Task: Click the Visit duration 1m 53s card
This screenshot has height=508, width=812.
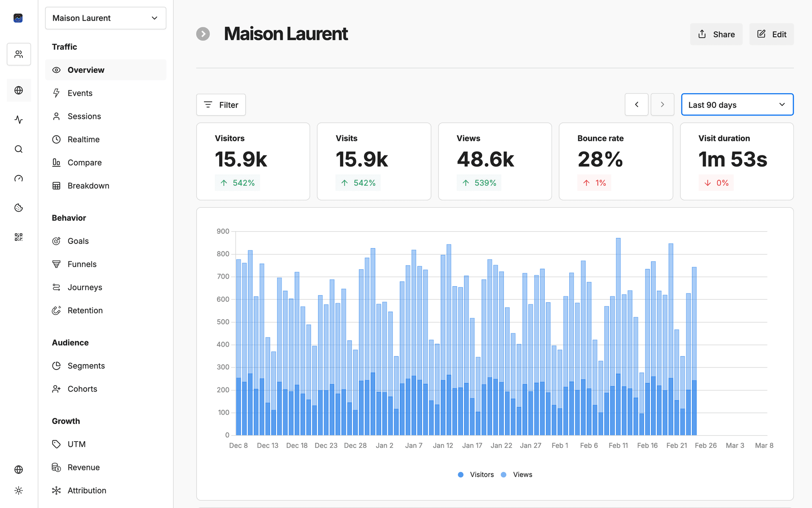Action: (737, 161)
